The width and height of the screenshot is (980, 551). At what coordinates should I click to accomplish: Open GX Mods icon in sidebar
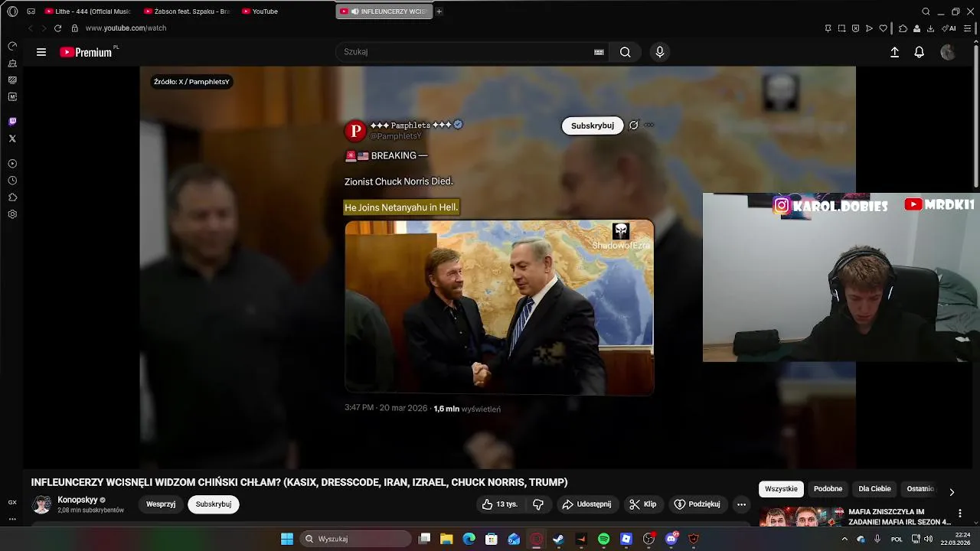(x=12, y=96)
